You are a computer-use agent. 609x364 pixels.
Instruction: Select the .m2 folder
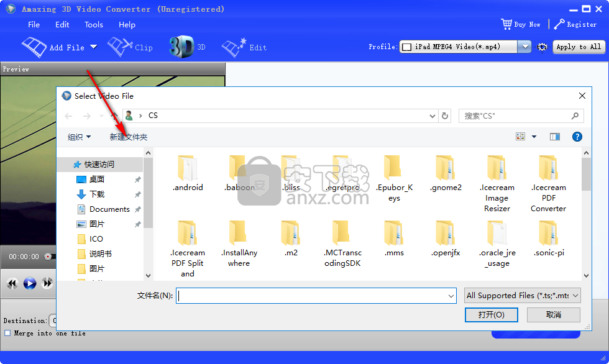(x=291, y=239)
